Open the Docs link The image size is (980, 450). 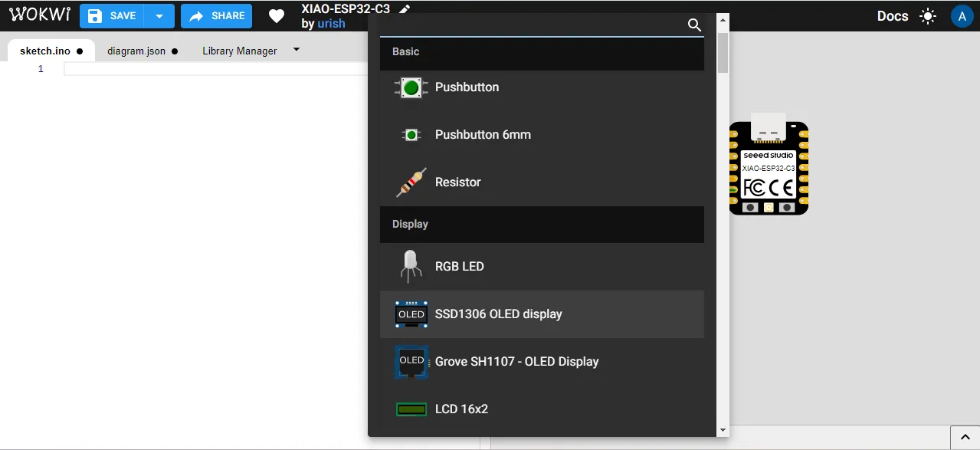coord(893,16)
